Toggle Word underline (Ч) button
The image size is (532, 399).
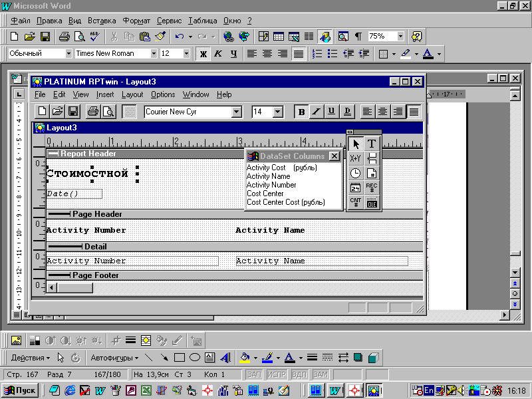[x=233, y=54]
